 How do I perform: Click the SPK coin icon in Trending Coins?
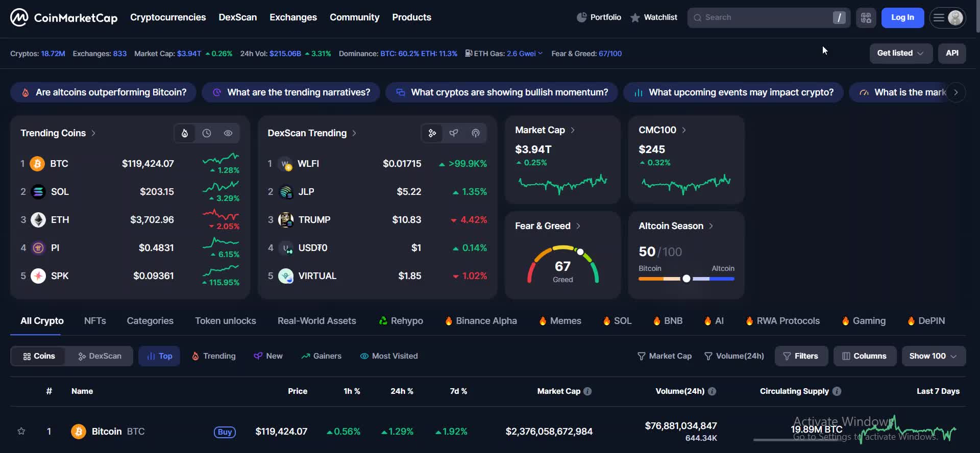click(x=38, y=276)
